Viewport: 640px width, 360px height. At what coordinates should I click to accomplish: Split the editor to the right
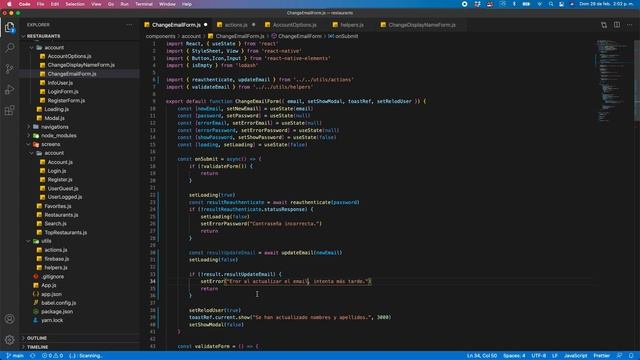(617, 25)
